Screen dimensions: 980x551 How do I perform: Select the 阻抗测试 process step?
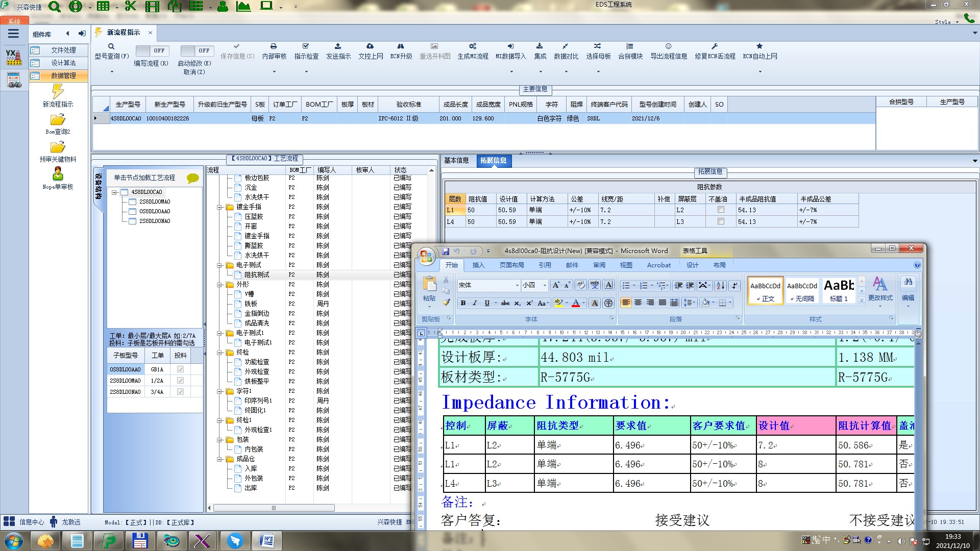tap(256, 274)
